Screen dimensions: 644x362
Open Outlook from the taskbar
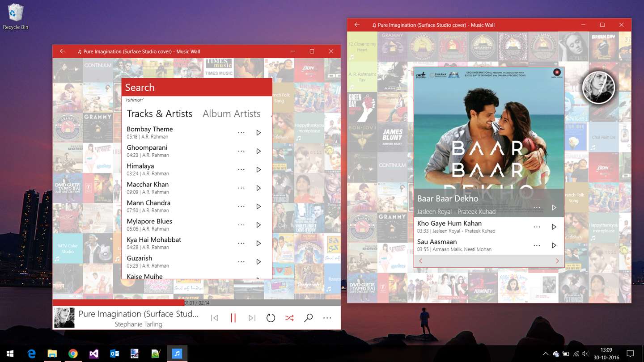[114, 354]
